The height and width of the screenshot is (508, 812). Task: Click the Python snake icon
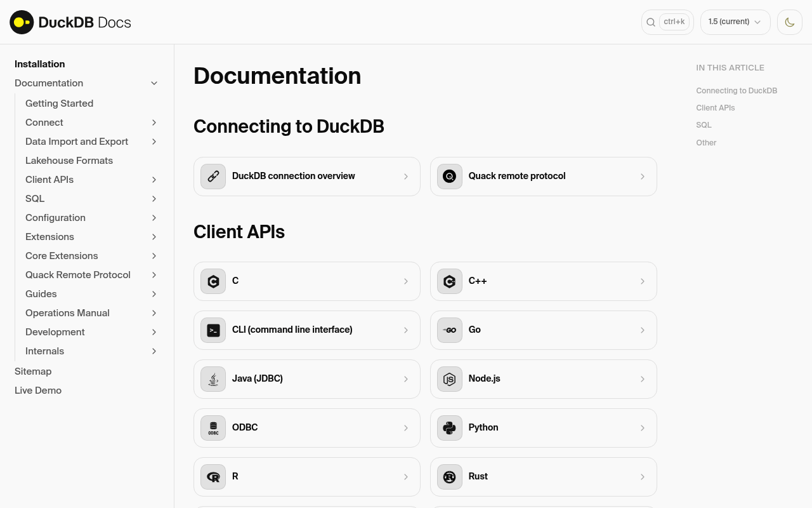[x=450, y=428]
